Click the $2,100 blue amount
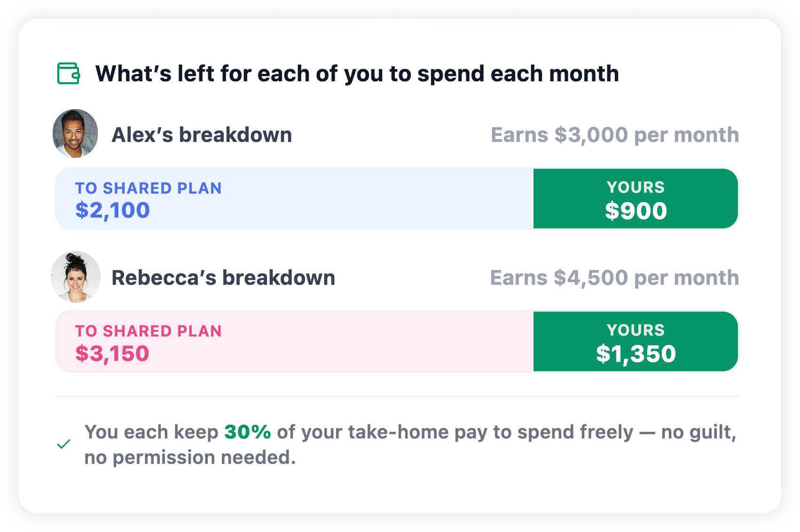The image size is (800, 532). (x=112, y=210)
